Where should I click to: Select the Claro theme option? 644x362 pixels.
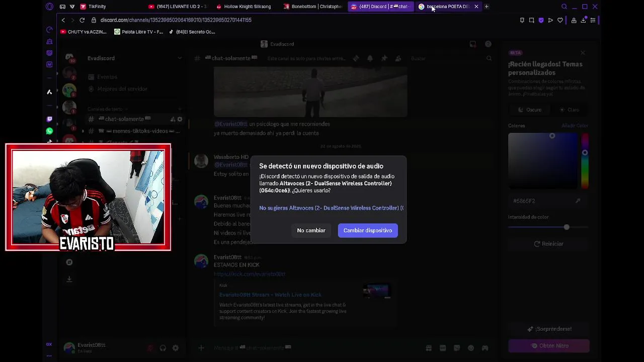coord(570,110)
